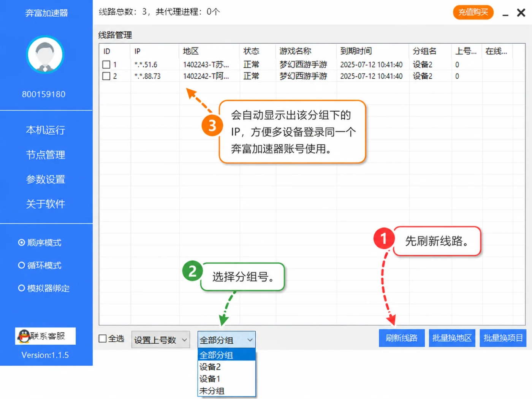The width and height of the screenshot is (532, 399).
Task: Select the 顺序模式 radio option
Action: pyautogui.click(x=22, y=242)
